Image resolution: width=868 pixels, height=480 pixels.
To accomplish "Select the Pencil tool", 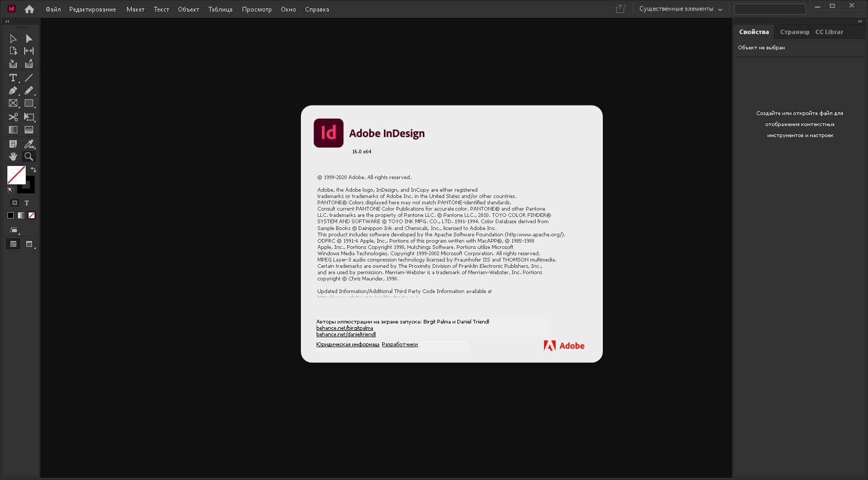I will pos(29,91).
